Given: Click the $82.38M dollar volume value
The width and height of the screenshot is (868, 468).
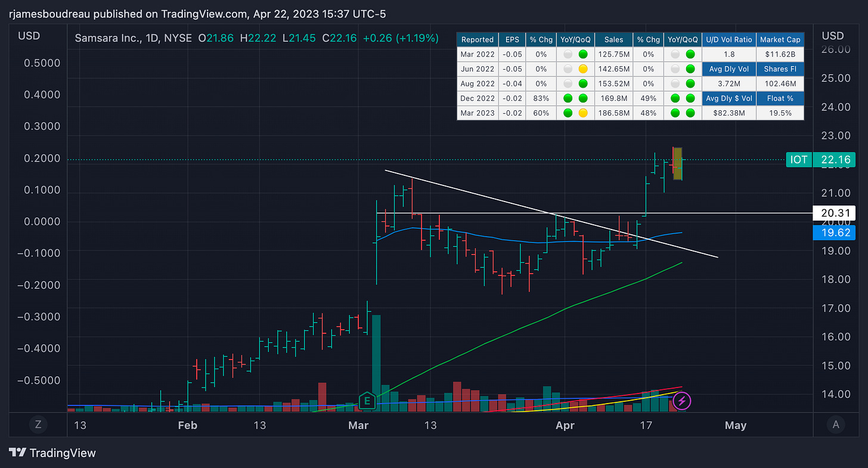Looking at the screenshot, I should tap(730, 113).
